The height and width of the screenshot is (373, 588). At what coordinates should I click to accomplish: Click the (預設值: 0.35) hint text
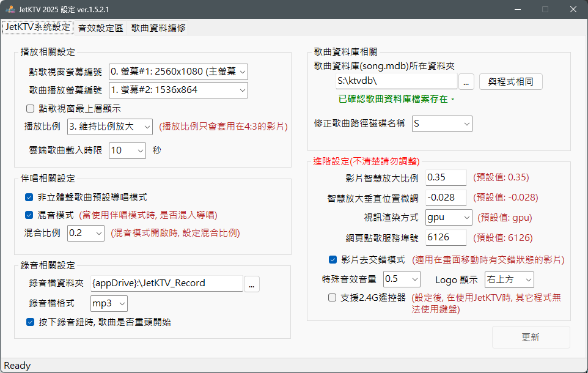(x=501, y=177)
